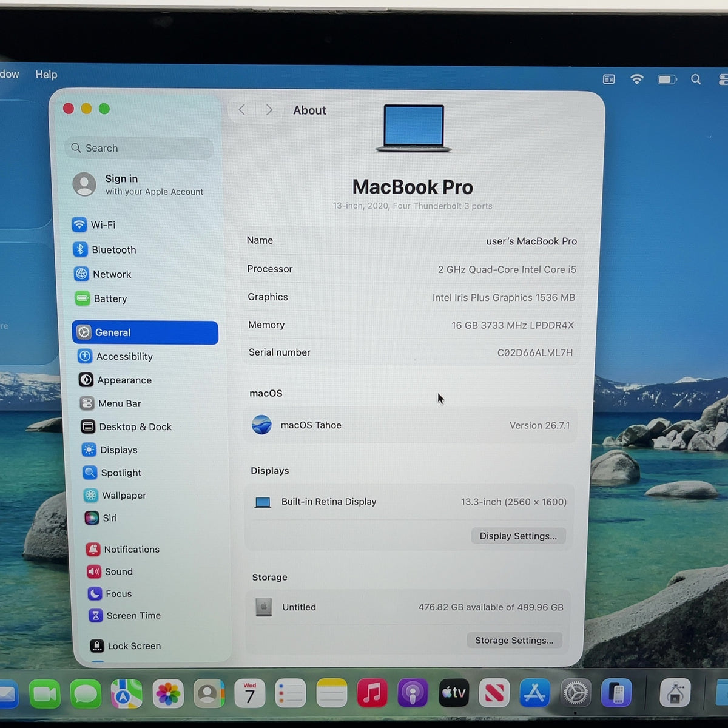The image size is (728, 728).
Task: Launch the Music app from Dock
Action: pos(372,692)
